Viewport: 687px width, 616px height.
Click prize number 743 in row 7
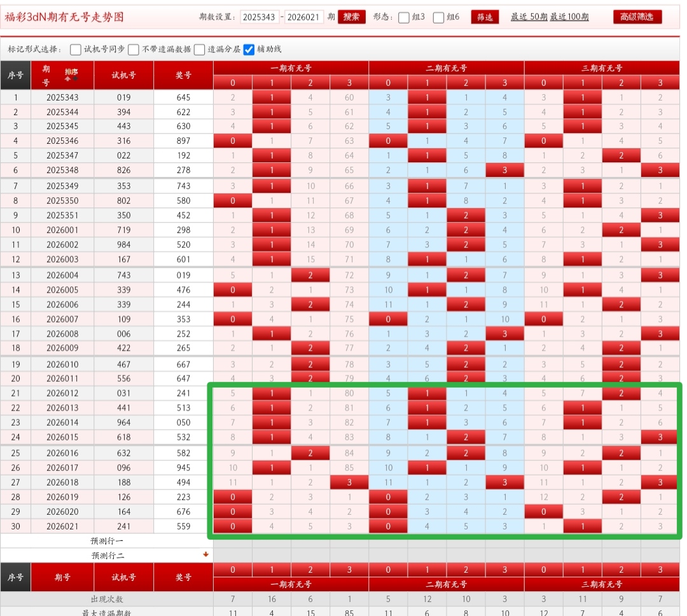[x=184, y=186]
